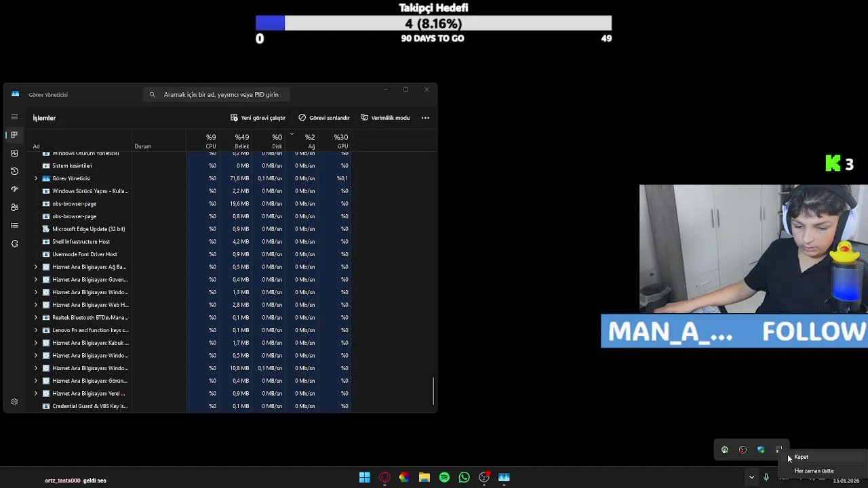
Task: Select the Processes page icon in sidebar
Action: [14, 135]
